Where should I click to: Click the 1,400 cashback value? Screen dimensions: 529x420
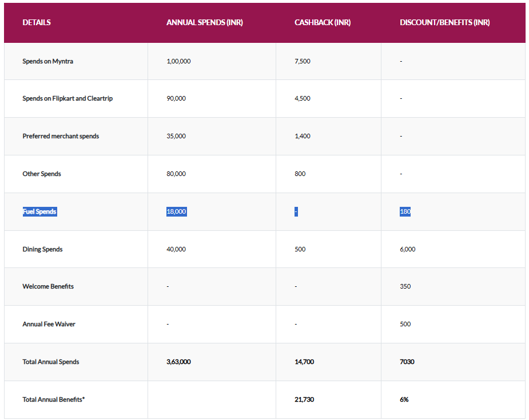pyautogui.click(x=303, y=136)
